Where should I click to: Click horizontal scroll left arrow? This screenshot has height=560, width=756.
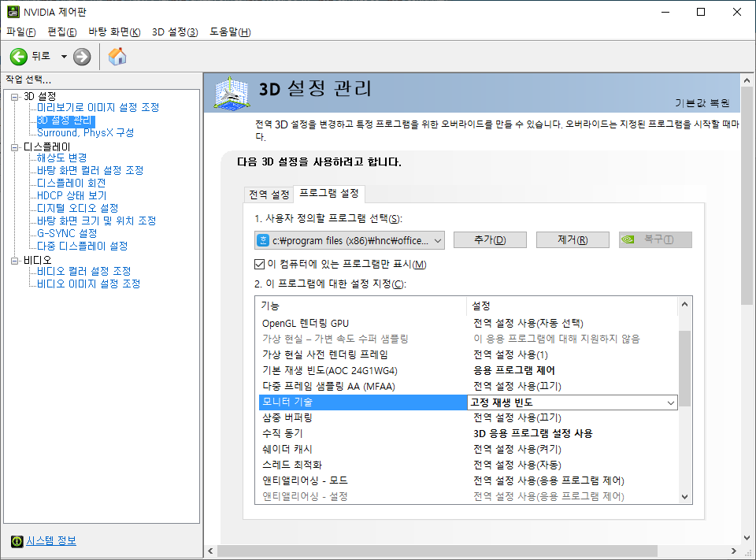[211, 551]
